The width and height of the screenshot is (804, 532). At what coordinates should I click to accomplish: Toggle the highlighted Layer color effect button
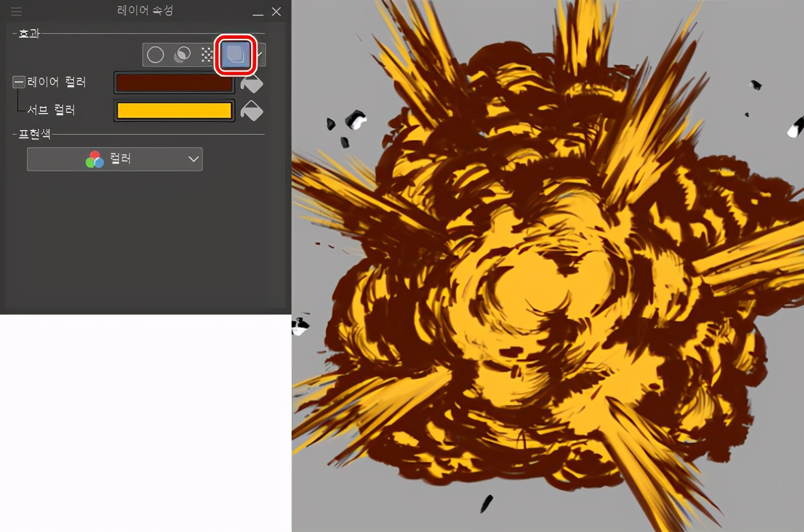235,55
